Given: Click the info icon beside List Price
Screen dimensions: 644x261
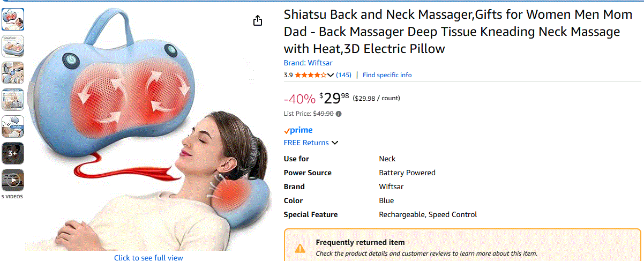Looking at the screenshot, I should (x=339, y=114).
